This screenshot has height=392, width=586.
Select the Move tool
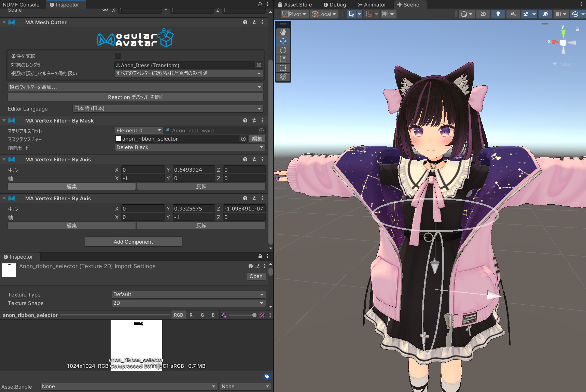(x=283, y=41)
